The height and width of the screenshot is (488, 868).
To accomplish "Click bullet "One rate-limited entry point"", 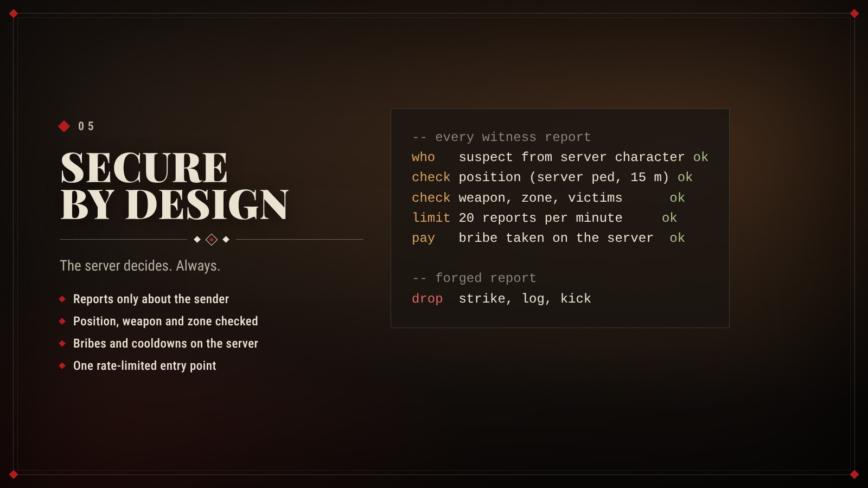I will click(144, 366).
